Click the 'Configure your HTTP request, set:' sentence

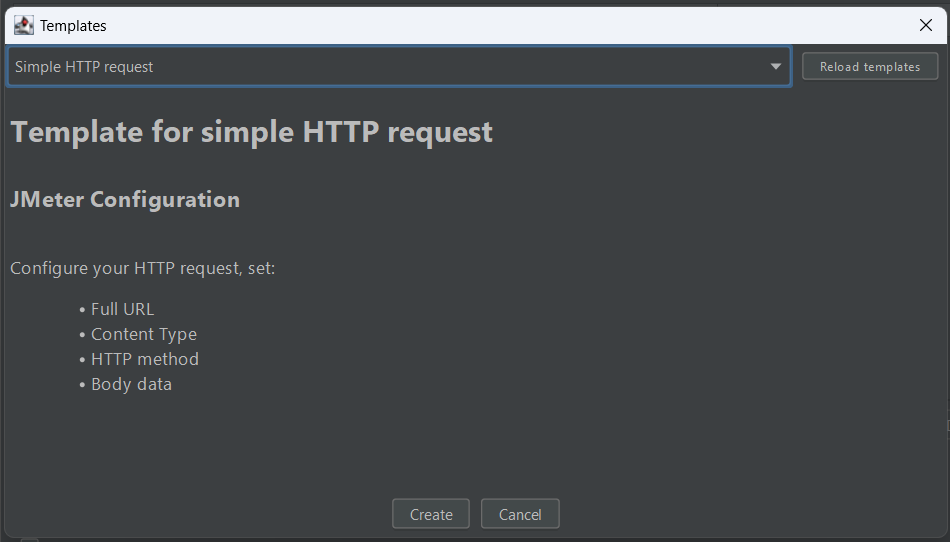point(142,268)
